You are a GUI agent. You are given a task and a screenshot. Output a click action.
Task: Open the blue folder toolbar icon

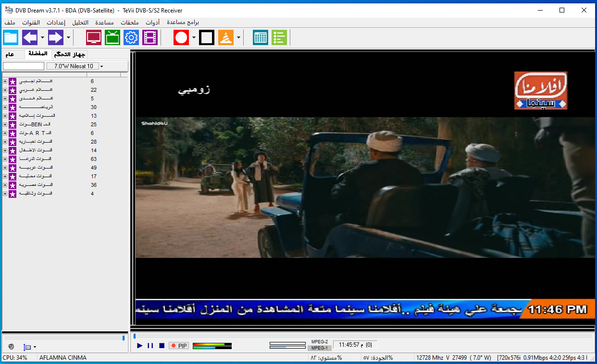pos(11,37)
